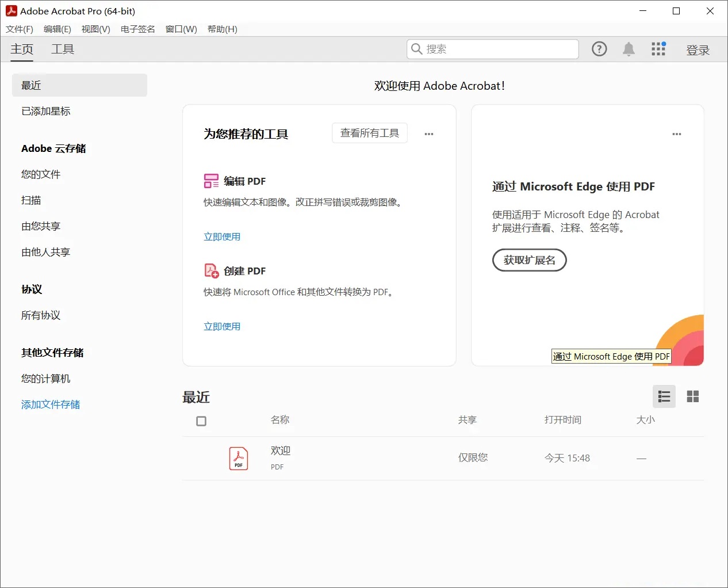728x588 pixels.
Task: Switch to the 工具 tab
Action: (x=63, y=49)
